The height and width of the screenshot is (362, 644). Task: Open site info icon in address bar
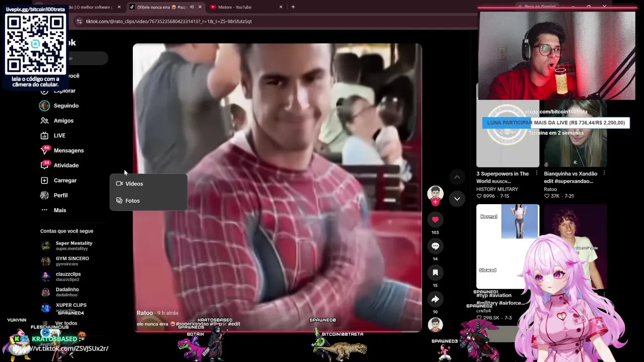coord(79,21)
